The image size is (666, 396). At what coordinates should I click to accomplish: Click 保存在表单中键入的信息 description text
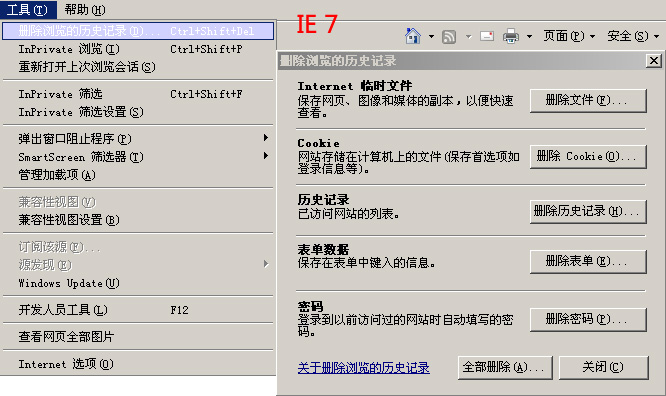point(367,263)
